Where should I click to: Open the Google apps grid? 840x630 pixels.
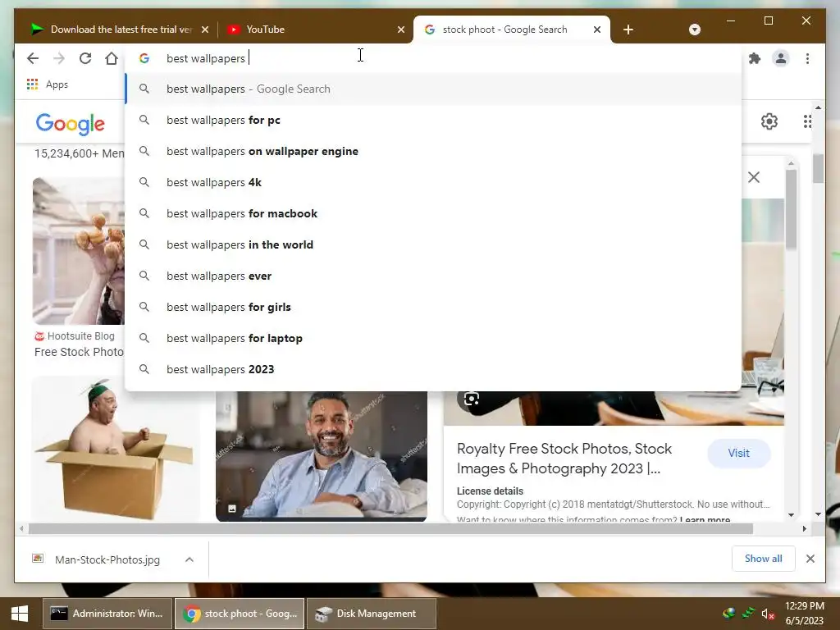[x=807, y=121]
